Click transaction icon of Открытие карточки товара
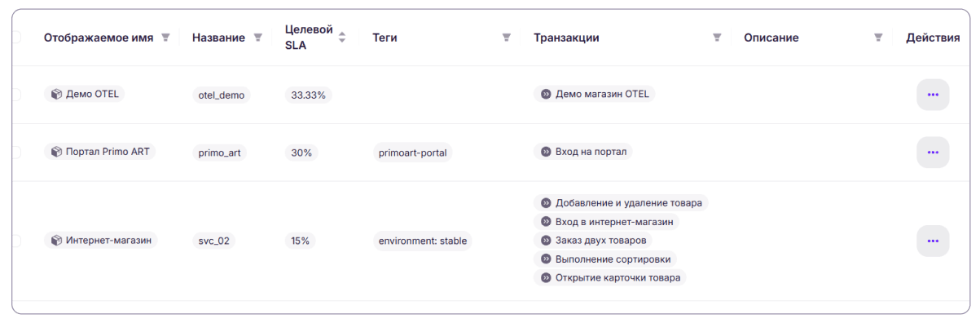980x323 pixels. point(546,277)
